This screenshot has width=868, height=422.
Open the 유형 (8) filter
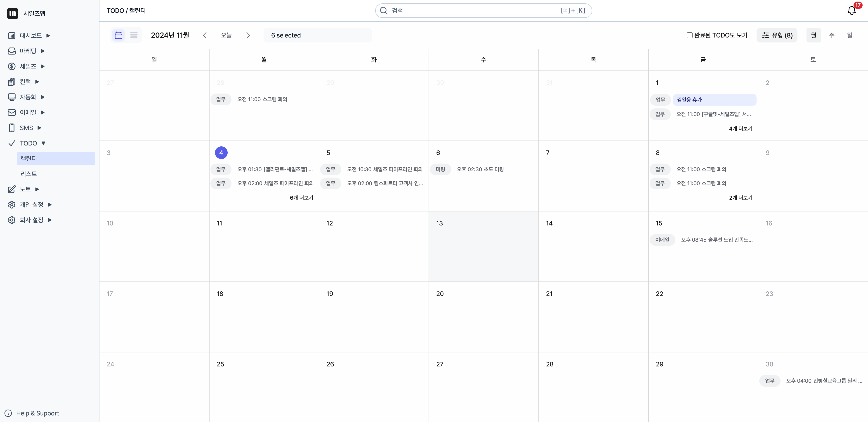777,35
